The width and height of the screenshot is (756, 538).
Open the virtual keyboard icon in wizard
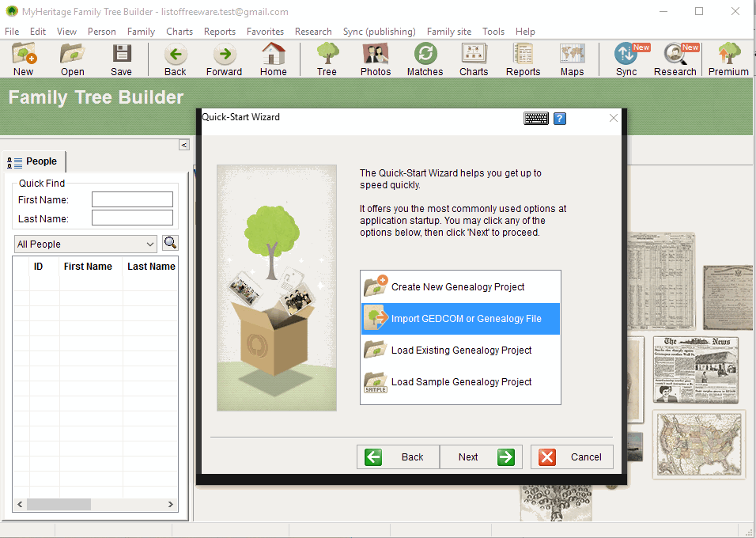pos(536,118)
